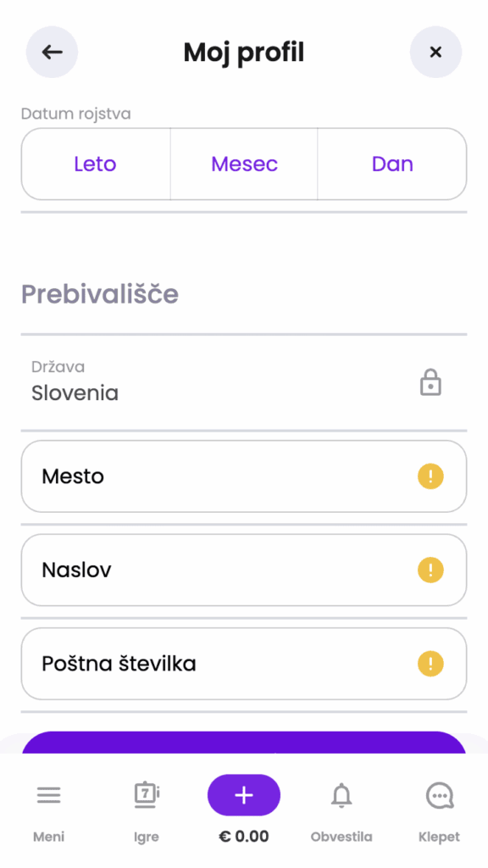Open the Dan day selector
Viewport: 488px width, 868px height.
coord(391,164)
